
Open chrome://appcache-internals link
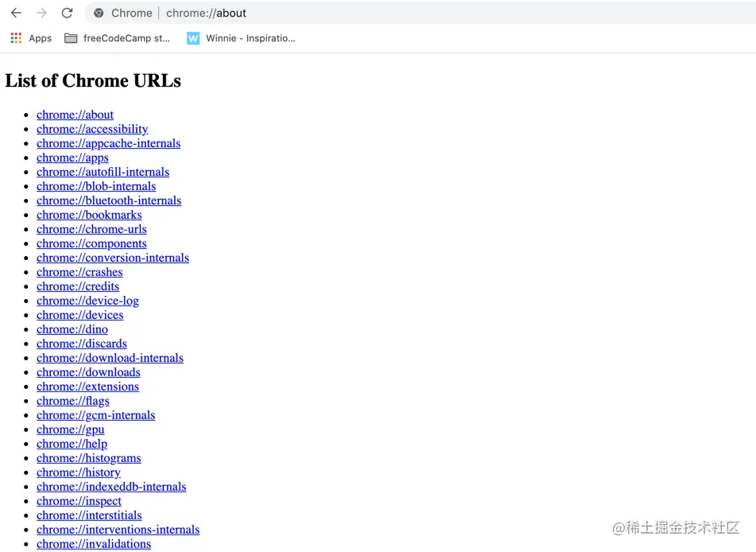pos(108,143)
